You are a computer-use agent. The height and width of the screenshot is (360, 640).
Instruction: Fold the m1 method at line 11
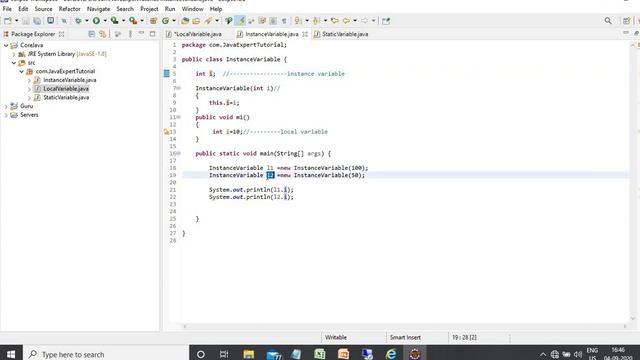coord(179,117)
